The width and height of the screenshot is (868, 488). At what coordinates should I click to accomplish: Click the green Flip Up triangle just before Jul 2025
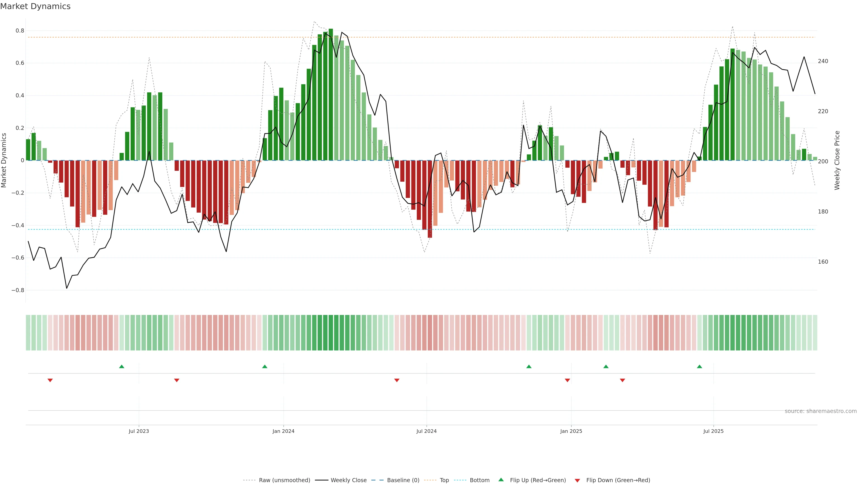click(x=700, y=366)
